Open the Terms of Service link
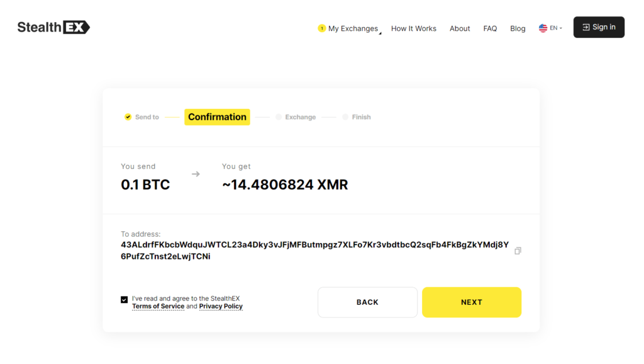This screenshot has height=364, width=644. 158,307
